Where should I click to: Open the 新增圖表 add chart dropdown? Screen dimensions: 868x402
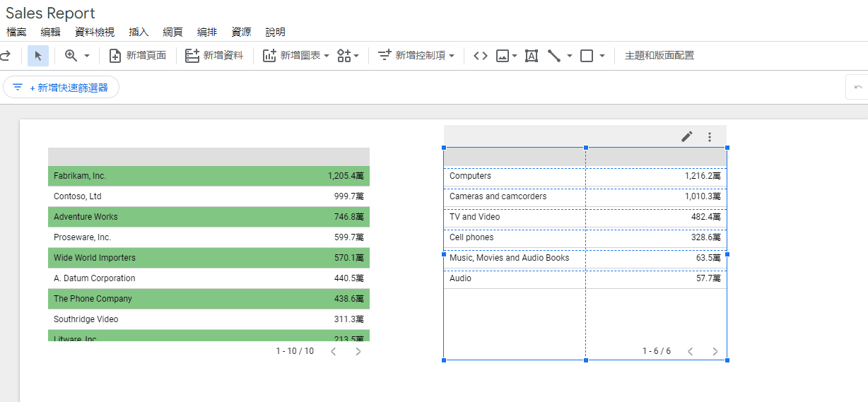[x=296, y=56]
